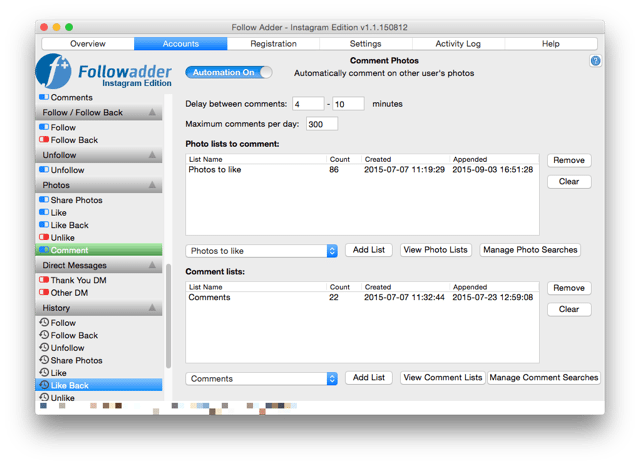The image size is (640, 465).
Task: Open the Settings tab
Action: tap(366, 44)
